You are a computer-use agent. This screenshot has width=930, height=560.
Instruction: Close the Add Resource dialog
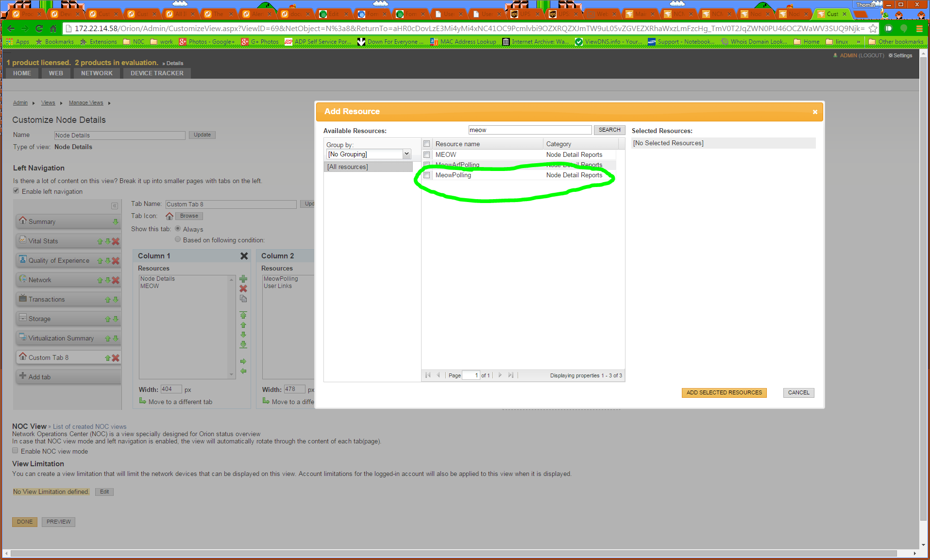coord(815,112)
